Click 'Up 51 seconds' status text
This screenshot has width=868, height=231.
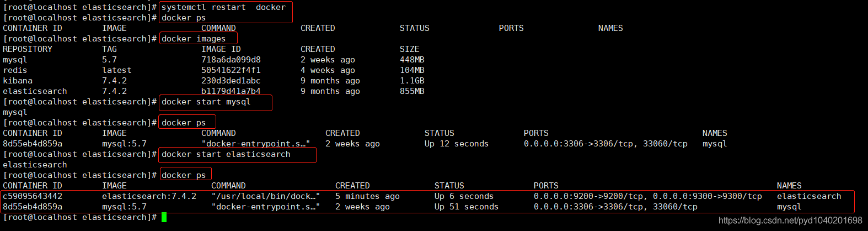tap(467, 207)
